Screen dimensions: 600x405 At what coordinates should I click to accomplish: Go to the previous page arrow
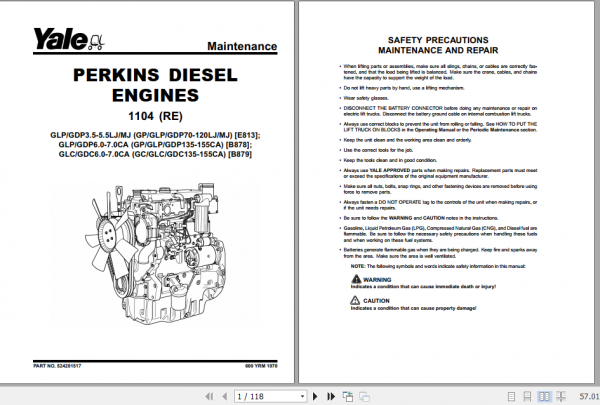(225, 396)
